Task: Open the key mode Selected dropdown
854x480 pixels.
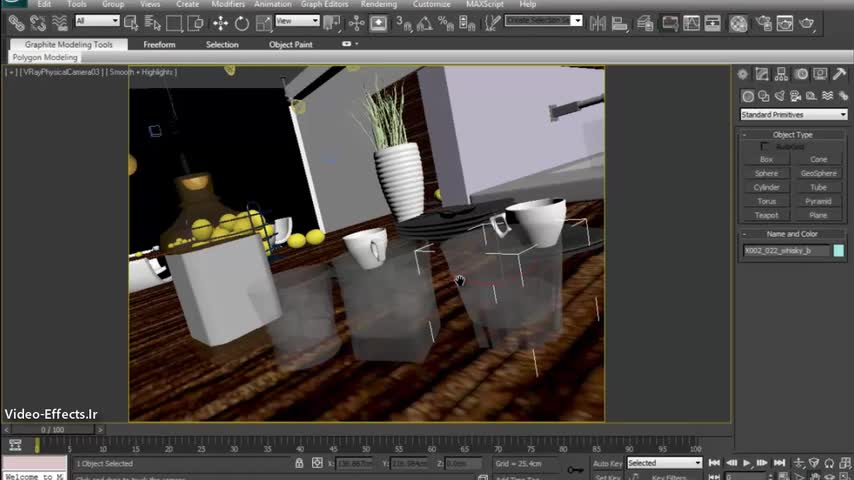Action: pos(664,463)
